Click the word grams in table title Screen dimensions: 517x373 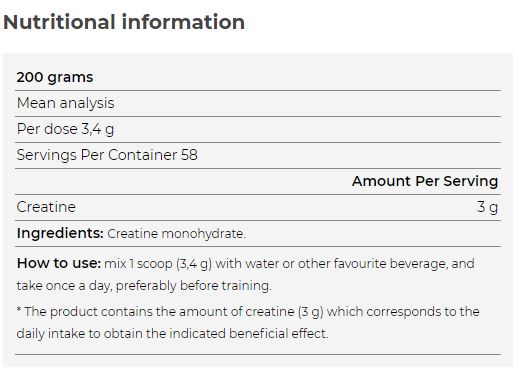pos(70,78)
